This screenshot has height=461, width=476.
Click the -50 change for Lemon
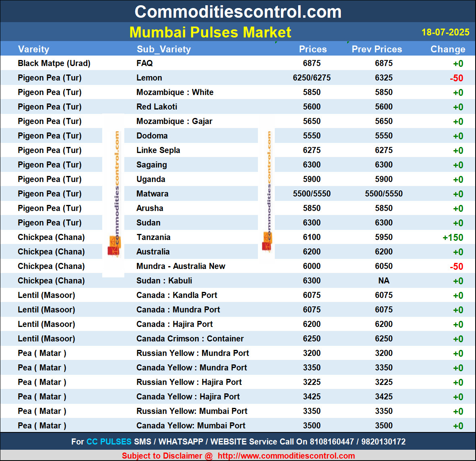[x=456, y=78]
